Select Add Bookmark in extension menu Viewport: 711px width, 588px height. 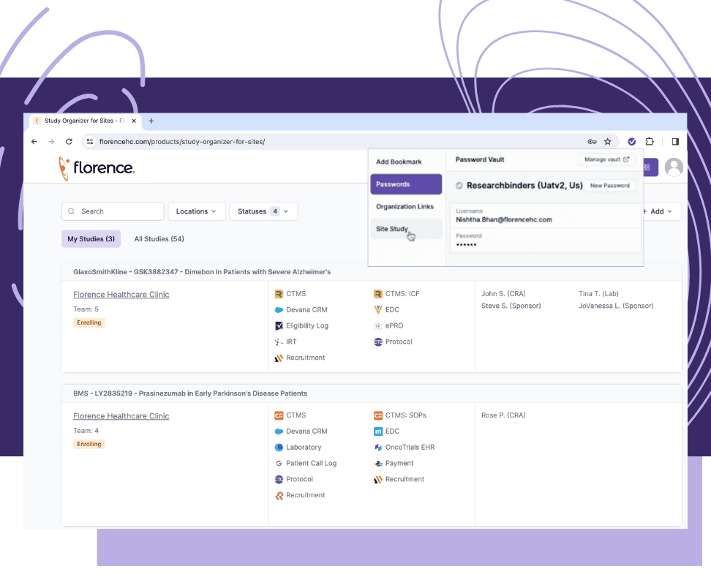pyautogui.click(x=399, y=162)
